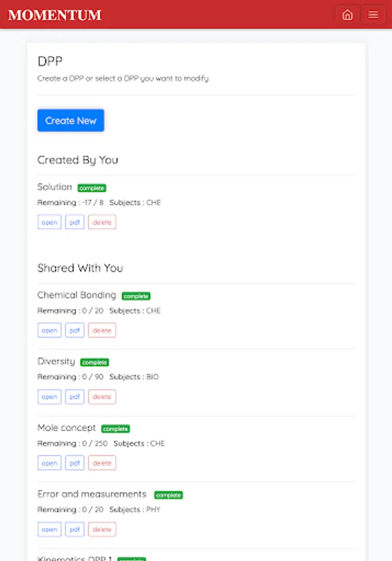
Task: Open the Mole concept DPP
Action: [49, 463]
